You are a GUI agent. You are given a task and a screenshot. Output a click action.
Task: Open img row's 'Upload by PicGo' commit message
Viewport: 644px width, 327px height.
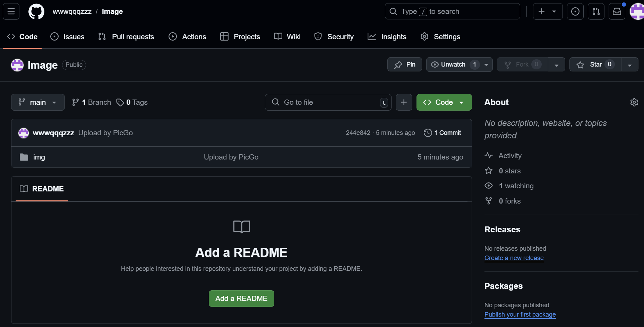[x=231, y=157]
